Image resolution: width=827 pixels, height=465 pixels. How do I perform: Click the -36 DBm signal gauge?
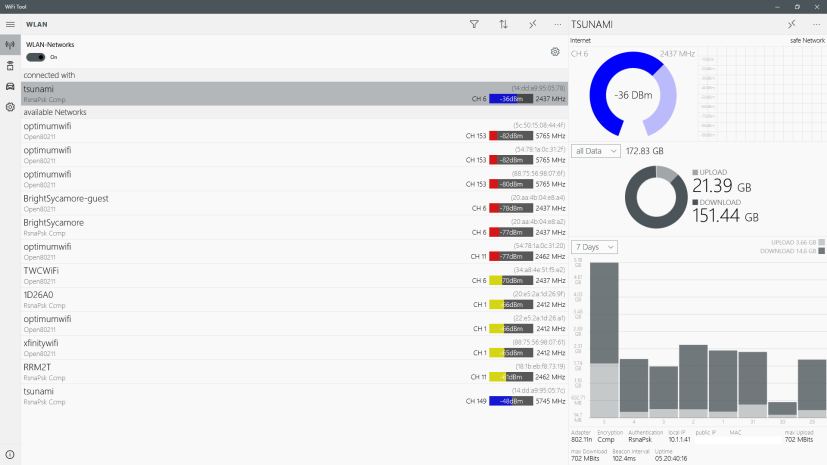pyautogui.click(x=633, y=95)
